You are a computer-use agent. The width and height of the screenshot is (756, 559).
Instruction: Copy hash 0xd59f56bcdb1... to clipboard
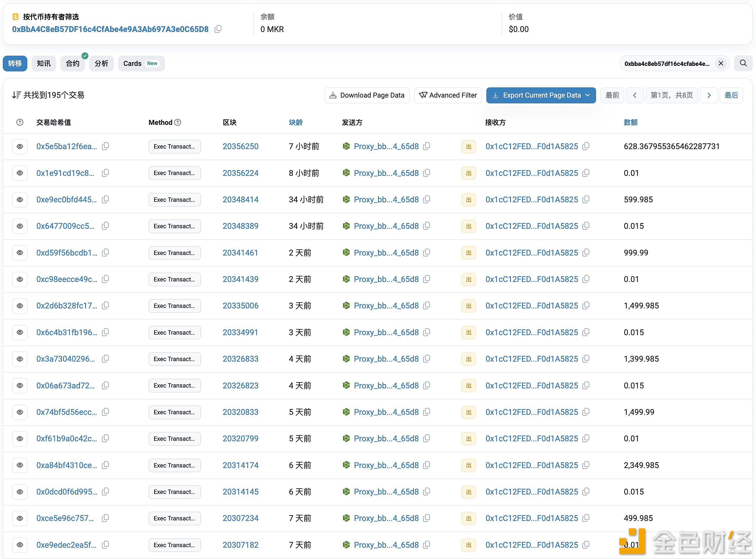point(106,252)
